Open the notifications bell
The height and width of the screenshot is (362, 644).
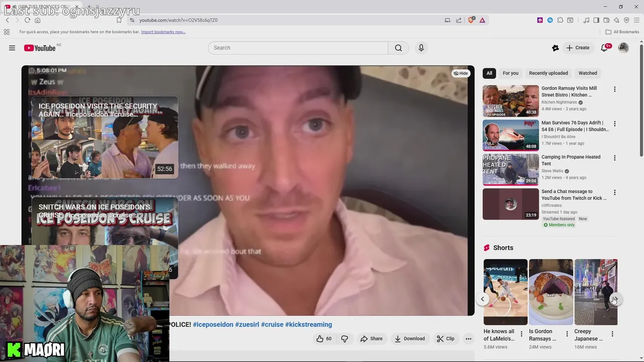[605, 48]
